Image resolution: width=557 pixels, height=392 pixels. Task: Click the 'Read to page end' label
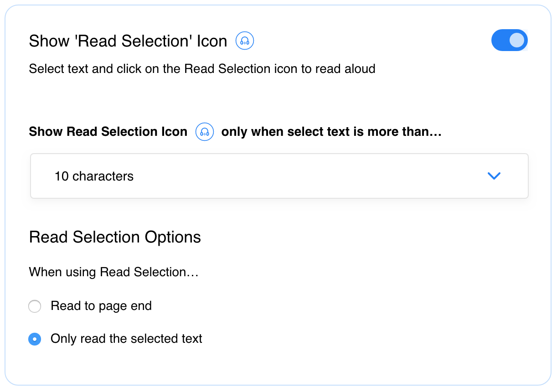click(101, 306)
